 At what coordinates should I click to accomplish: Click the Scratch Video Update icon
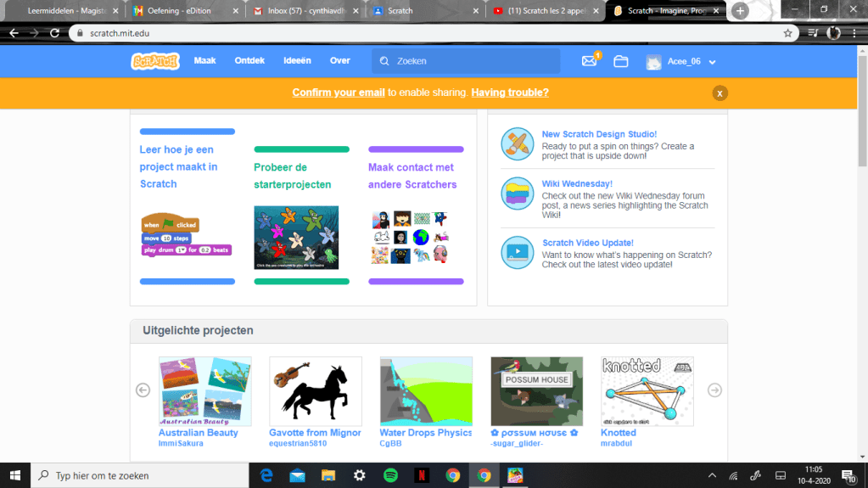[517, 252]
